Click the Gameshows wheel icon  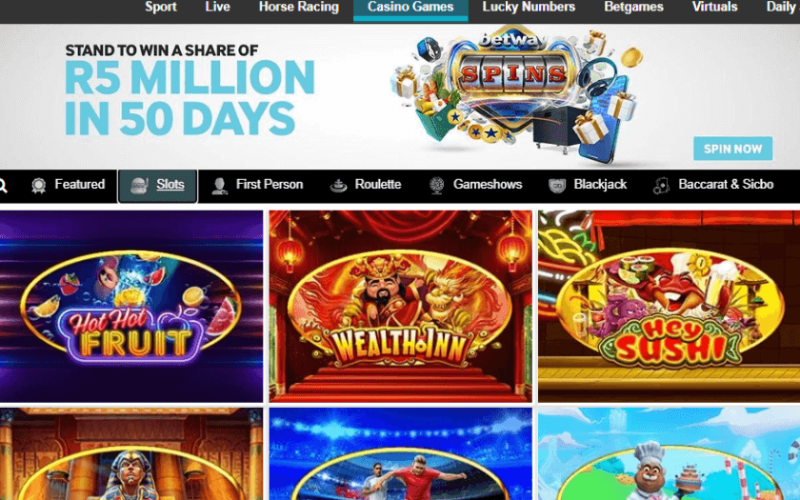[437, 186]
